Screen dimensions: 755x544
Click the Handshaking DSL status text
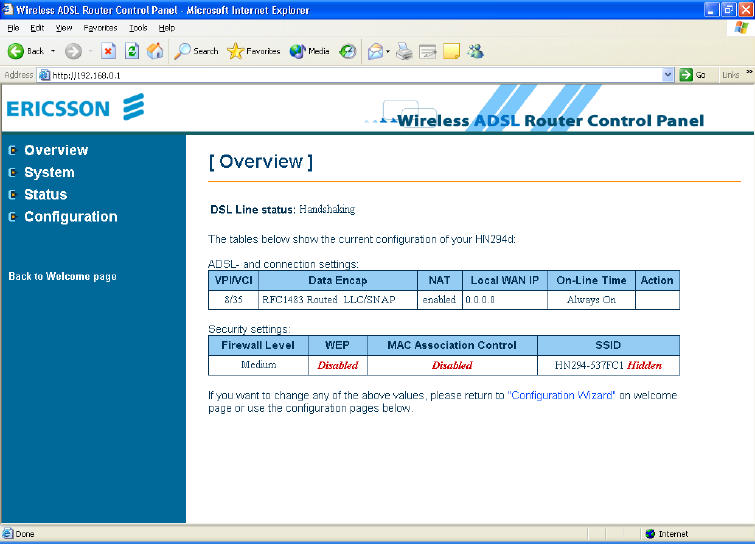click(327, 209)
